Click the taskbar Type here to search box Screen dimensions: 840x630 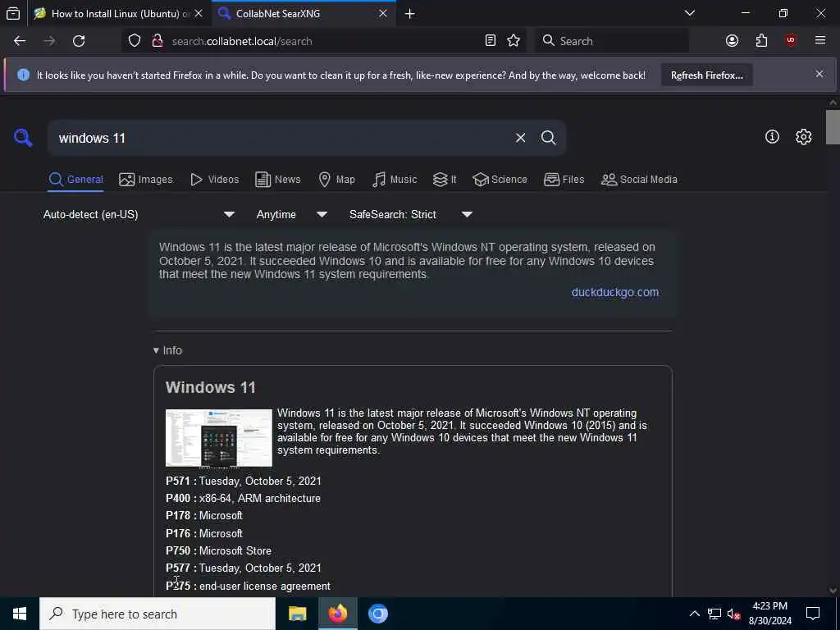[x=157, y=614]
